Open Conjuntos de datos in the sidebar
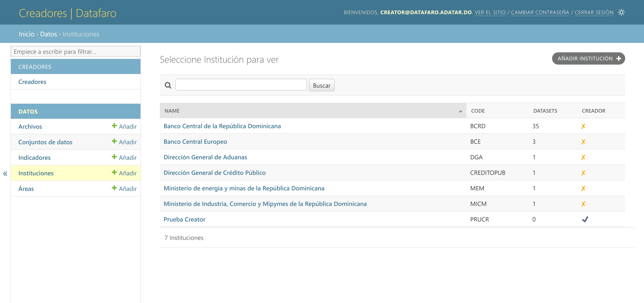The image size is (644, 303). pyautogui.click(x=45, y=142)
